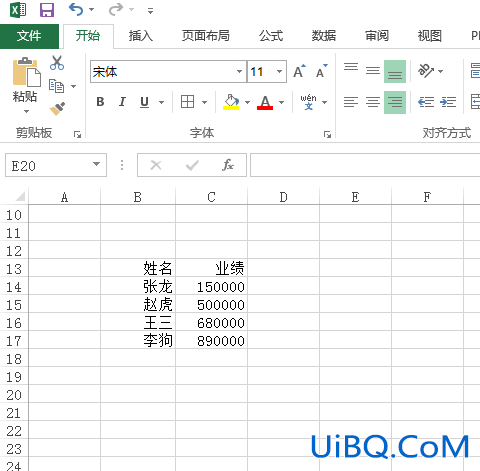Open the font color dropdown arrow
Image resolution: width=480 pixels, height=471 pixels.
tap(282, 102)
